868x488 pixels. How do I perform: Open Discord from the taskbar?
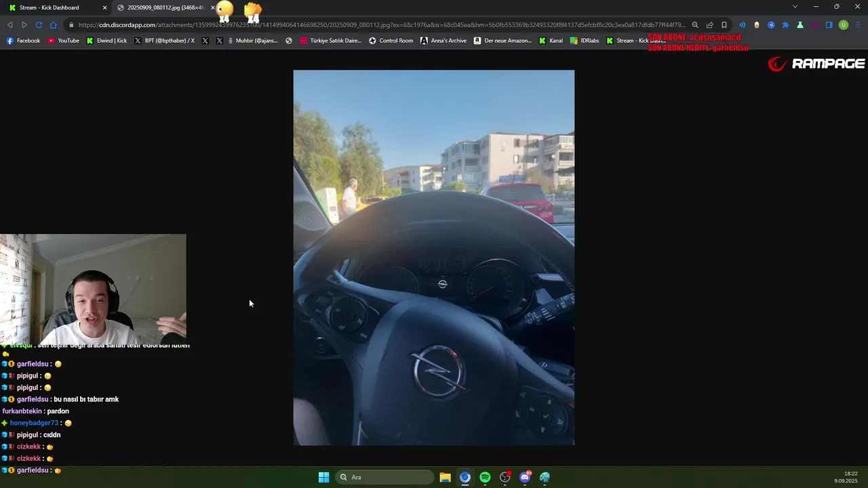point(525,477)
